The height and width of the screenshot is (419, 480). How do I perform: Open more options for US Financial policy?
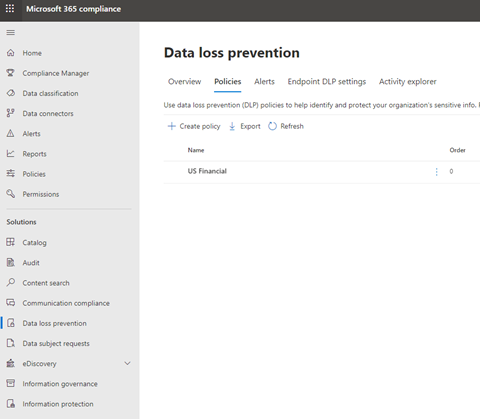point(437,172)
